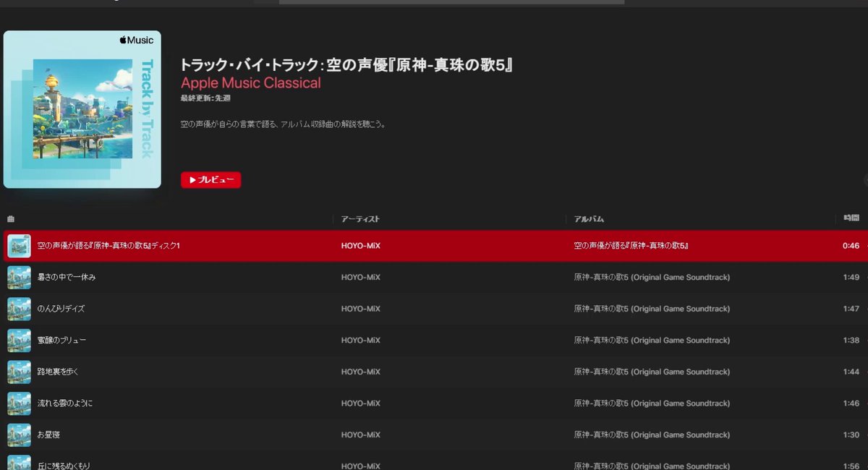Click thumbnail of 暑さの中で一休み track
This screenshot has width=868, height=470.
(x=19, y=278)
